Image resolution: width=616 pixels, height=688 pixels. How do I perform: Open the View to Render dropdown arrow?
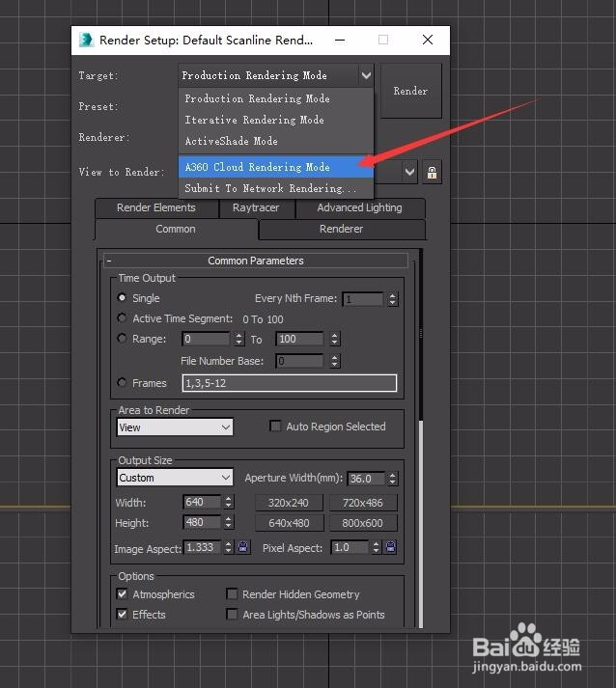[x=409, y=172]
